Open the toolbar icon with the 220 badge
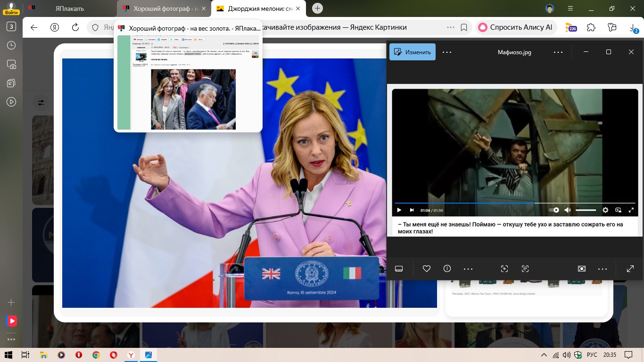Image resolution: width=644 pixels, height=362 pixels. pos(570,27)
